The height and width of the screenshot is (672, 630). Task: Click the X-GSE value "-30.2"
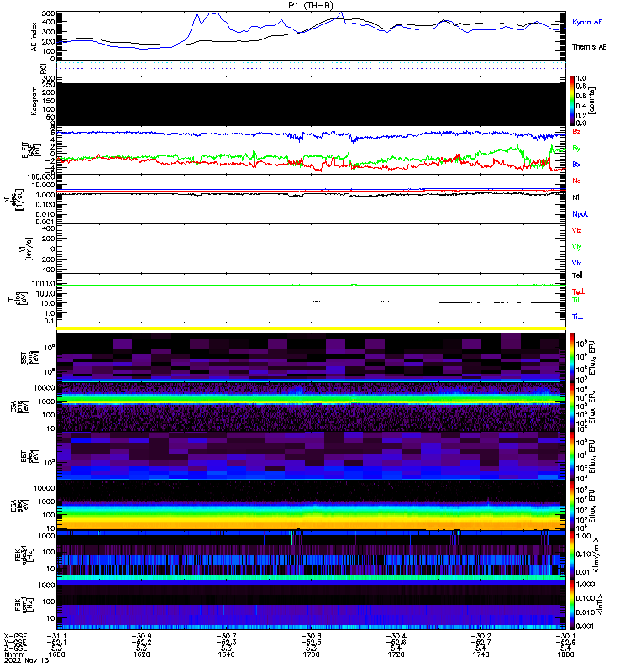coord(480,636)
